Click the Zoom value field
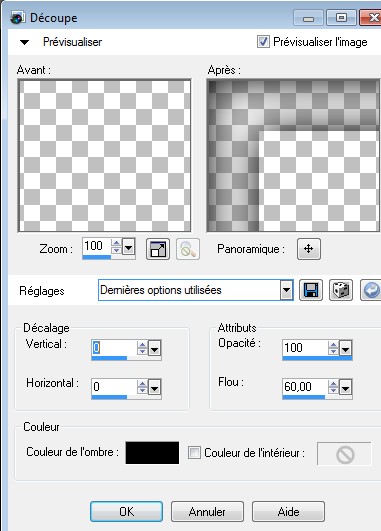This screenshot has height=531, width=381. click(97, 246)
